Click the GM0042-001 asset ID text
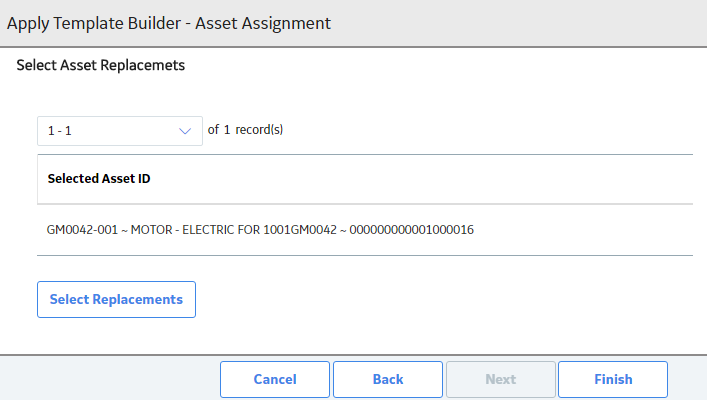The height and width of the screenshot is (400, 707). pyautogui.click(x=77, y=230)
